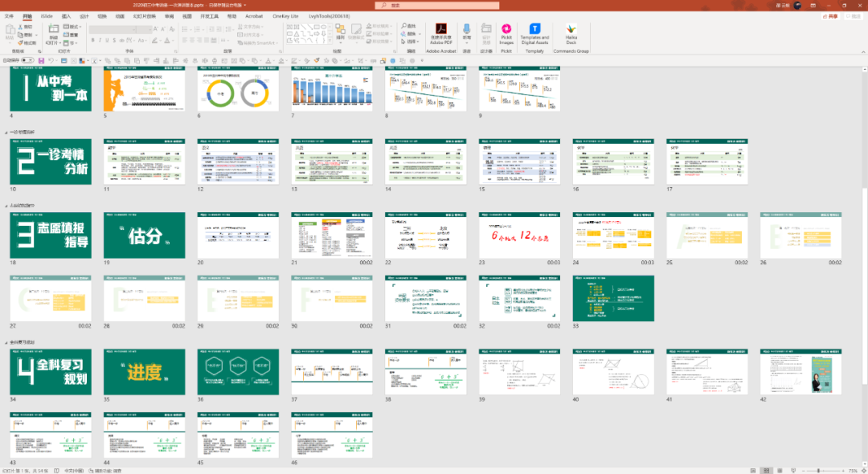This screenshot has width=868, height=474.
Task: Click the New Slide icon
Action: 53,29
